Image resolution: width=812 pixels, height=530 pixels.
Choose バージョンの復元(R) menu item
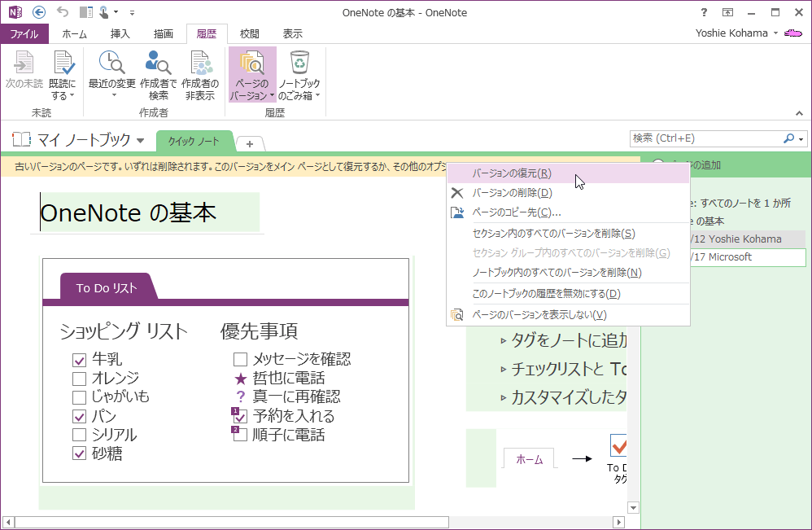coord(568,173)
